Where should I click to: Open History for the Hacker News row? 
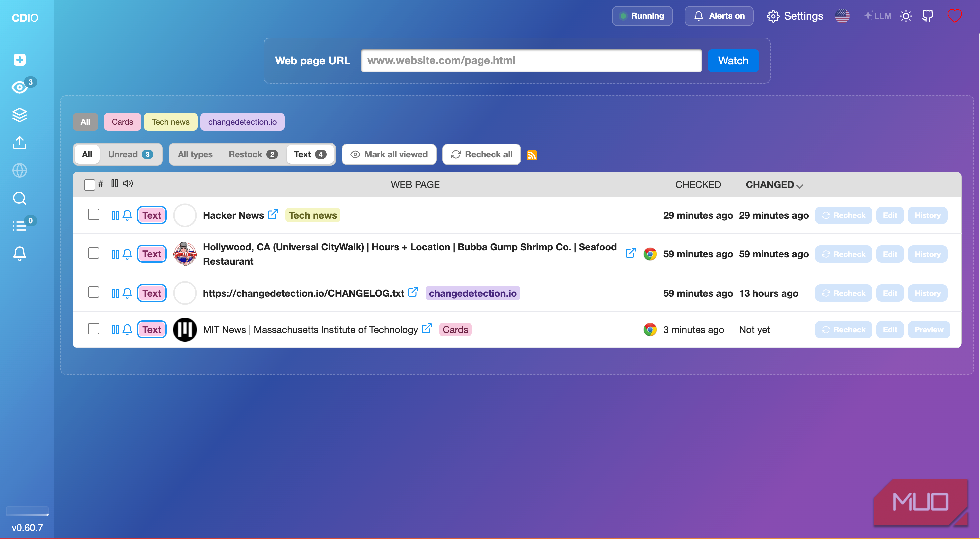(927, 215)
